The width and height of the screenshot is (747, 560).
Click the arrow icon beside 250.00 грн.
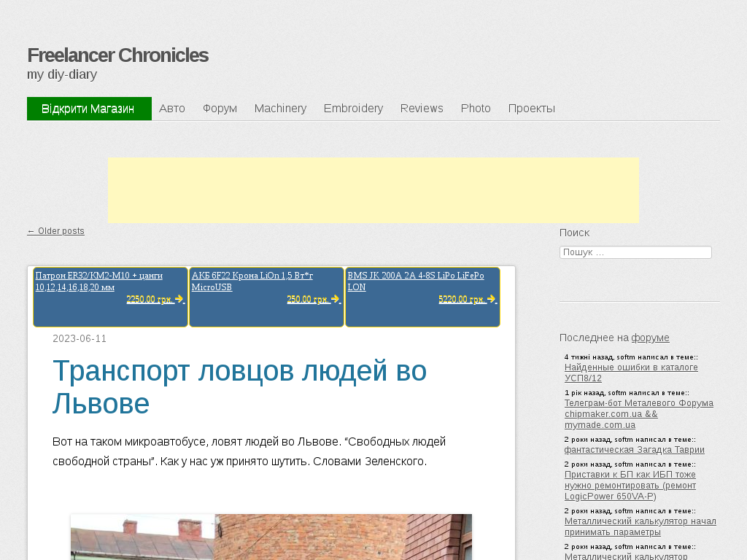pos(336,299)
